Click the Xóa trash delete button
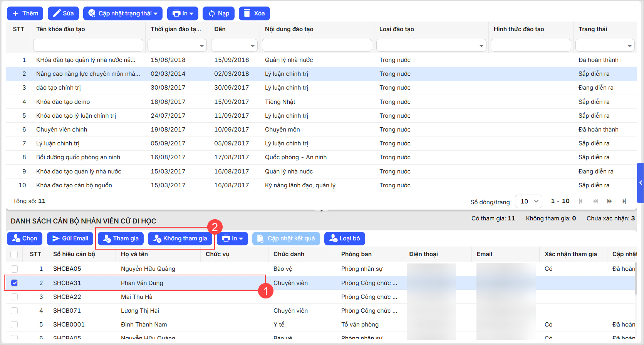 [254, 13]
